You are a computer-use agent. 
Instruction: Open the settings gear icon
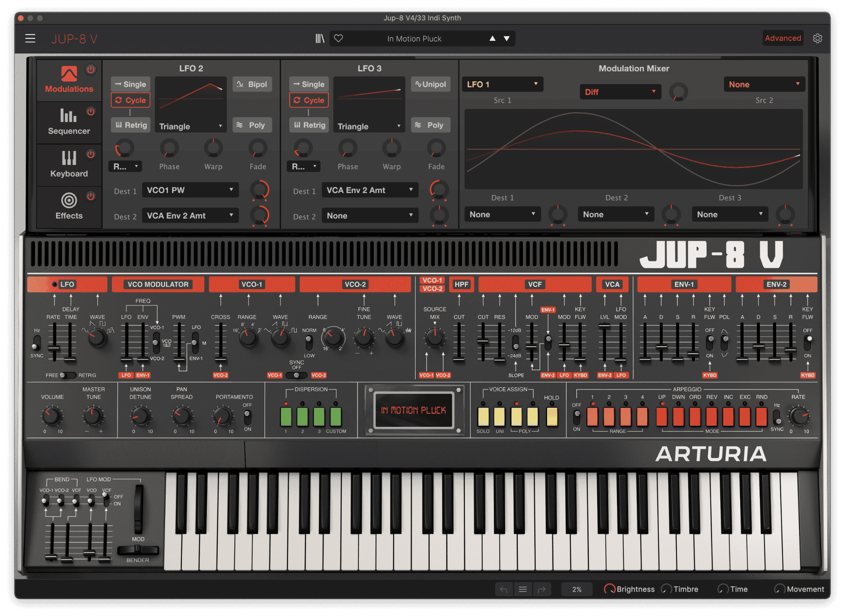point(817,38)
